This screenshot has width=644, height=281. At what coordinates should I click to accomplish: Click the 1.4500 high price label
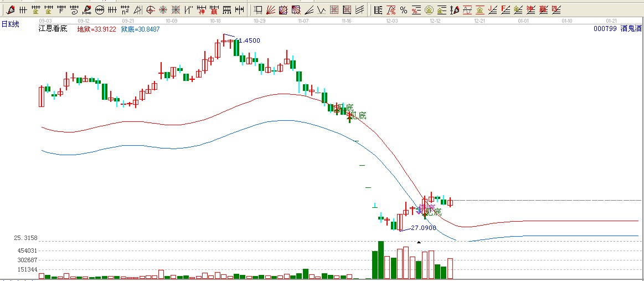[x=249, y=40]
